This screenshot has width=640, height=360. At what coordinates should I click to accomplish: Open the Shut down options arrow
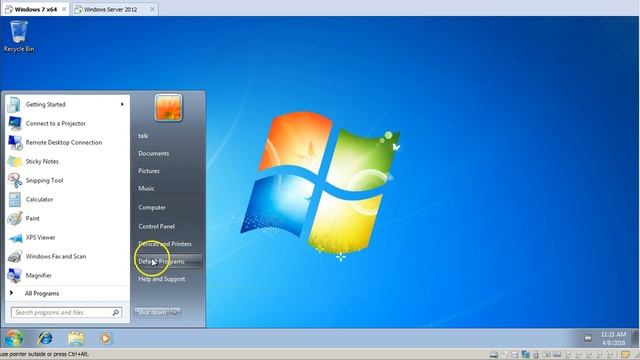click(175, 312)
